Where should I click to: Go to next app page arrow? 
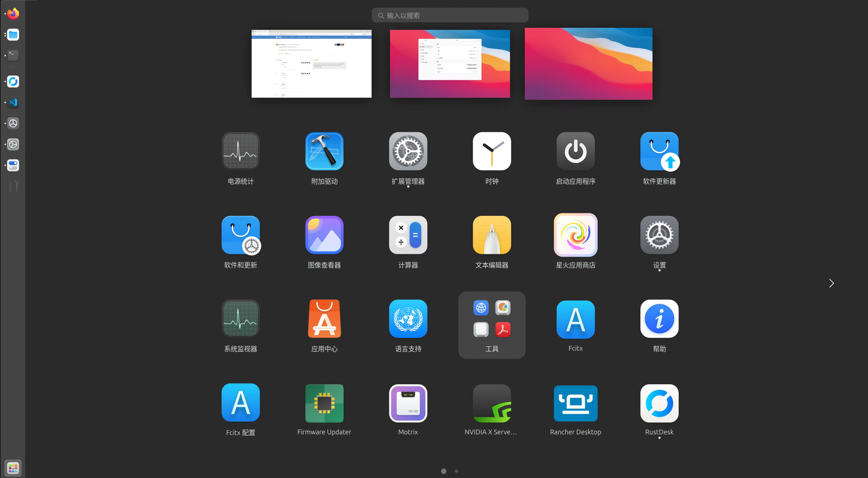(x=831, y=283)
